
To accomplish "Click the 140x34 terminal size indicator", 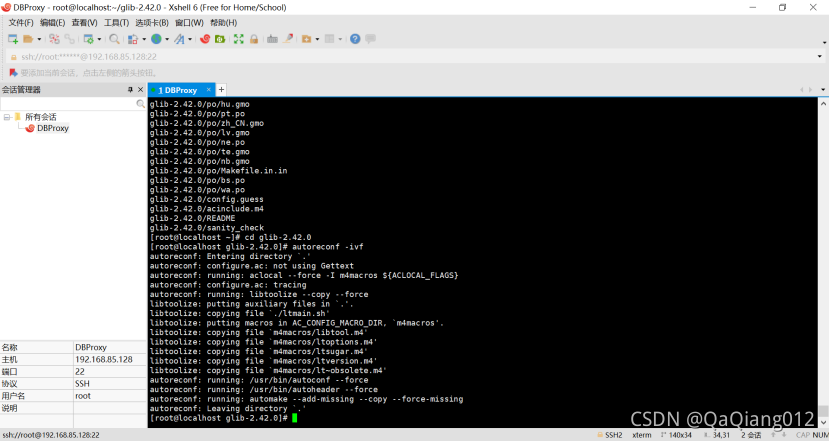I will pos(676,435).
